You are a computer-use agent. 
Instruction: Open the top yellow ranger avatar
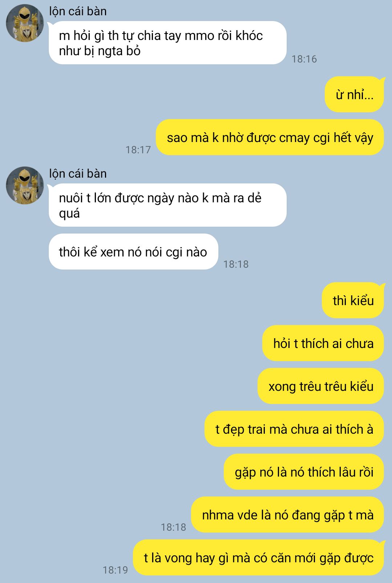[x=25, y=23]
